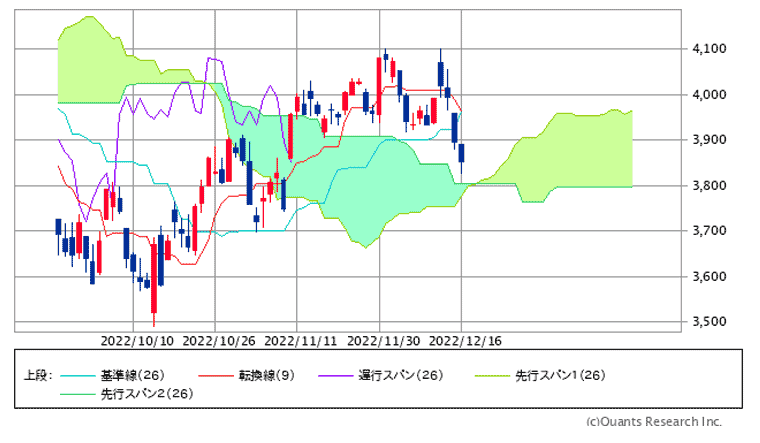Click the 3,800 price axis label
760x443 pixels.
click(707, 186)
